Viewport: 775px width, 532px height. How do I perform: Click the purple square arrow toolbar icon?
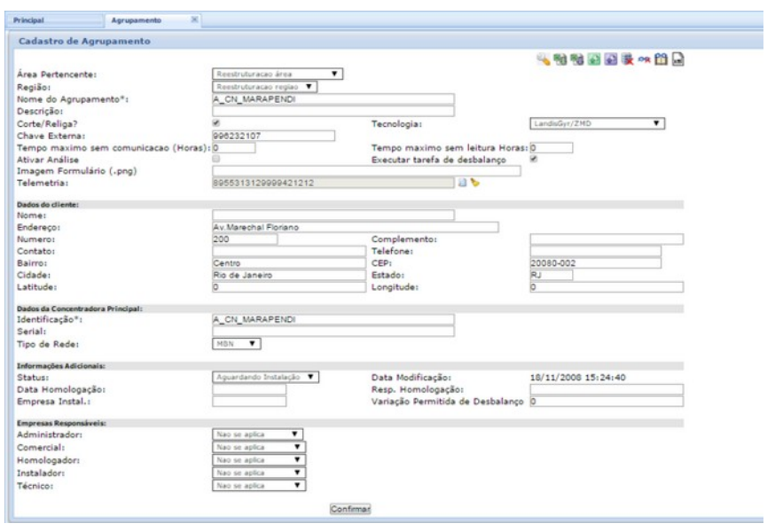[x=612, y=59]
